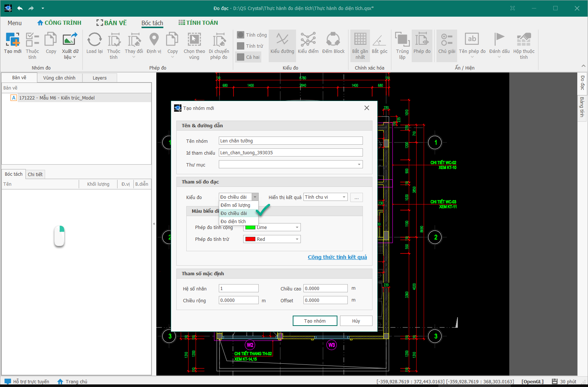This screenshot has width=588, height=387.
Task: Toggle Bắt góc snapping
Action: tap(380, 43)
